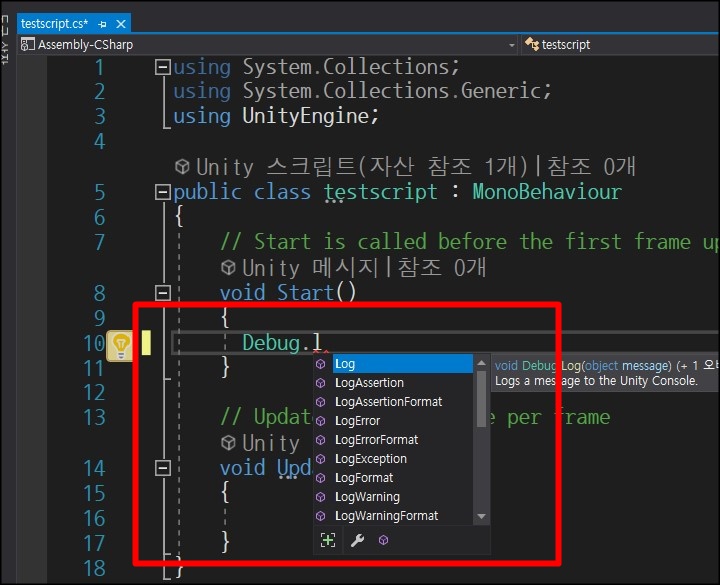
Task: Click the Debug identifier on line 10
Action: tap(271, 343)
